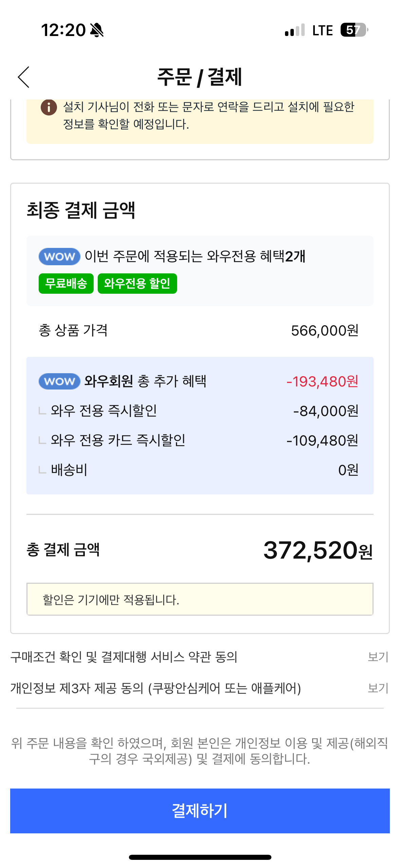This screenshot has width=400, height=868.
Task: Tap the battery indicator in the status bar
Action: point(354,30)
